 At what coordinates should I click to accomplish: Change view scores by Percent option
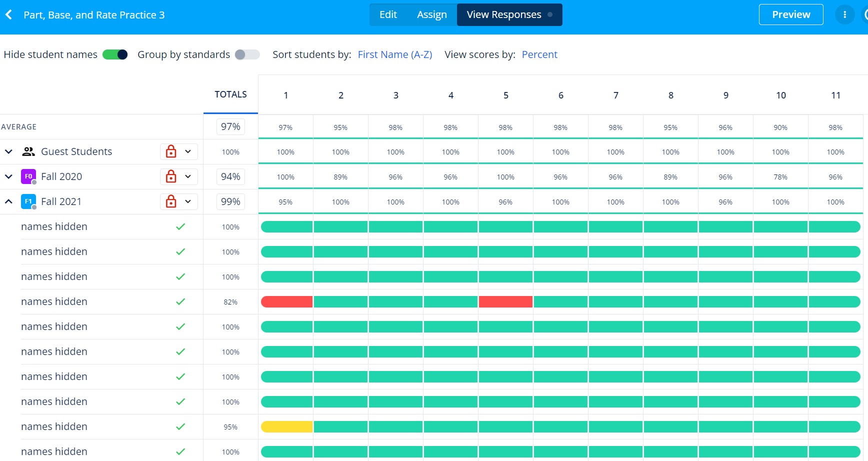point(539,54)
